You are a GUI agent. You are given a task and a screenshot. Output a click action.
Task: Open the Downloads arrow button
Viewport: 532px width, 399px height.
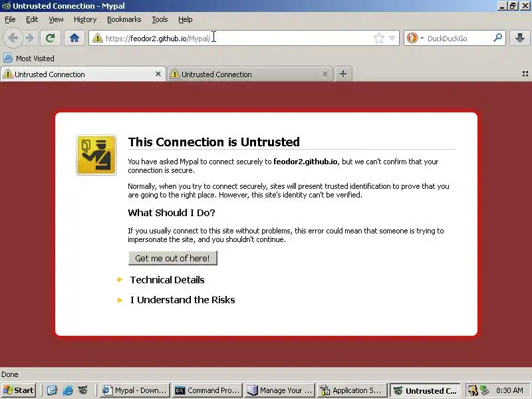(520, 38)
